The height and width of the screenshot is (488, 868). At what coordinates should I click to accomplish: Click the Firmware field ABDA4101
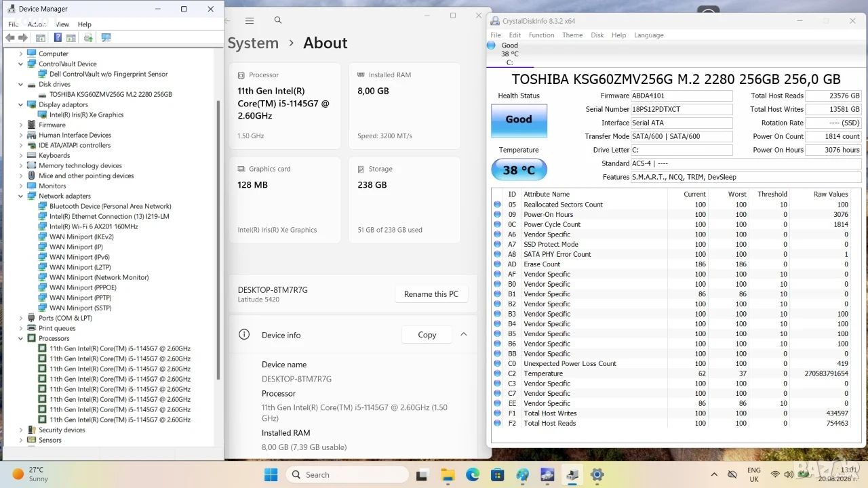click(x=682, y=96)
